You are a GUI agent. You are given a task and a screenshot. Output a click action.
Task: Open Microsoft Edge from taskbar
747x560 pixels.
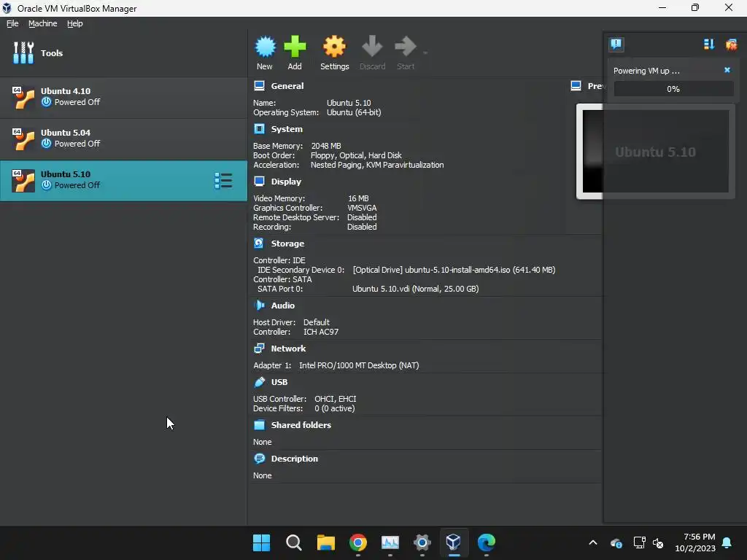pyautogui.click(x=487, y=542)
